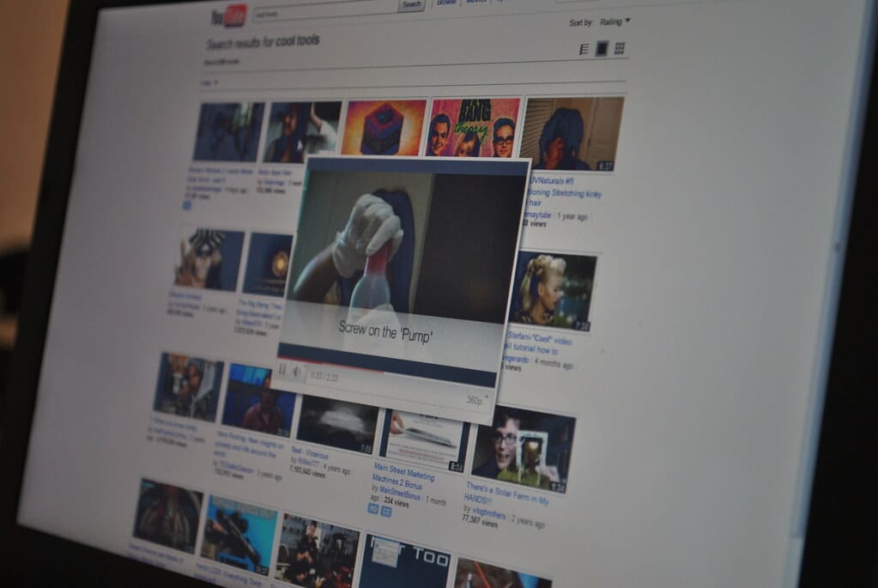This screenshot has height=588, width=878.
Task: Click the '77,507 views' text
Action: click(x=479, y=520)
